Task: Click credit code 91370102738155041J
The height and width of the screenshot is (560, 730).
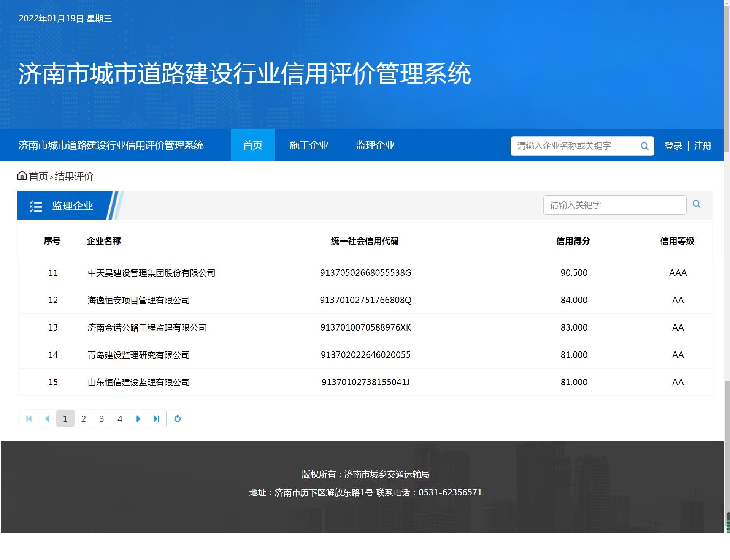Action: (366, 382)
